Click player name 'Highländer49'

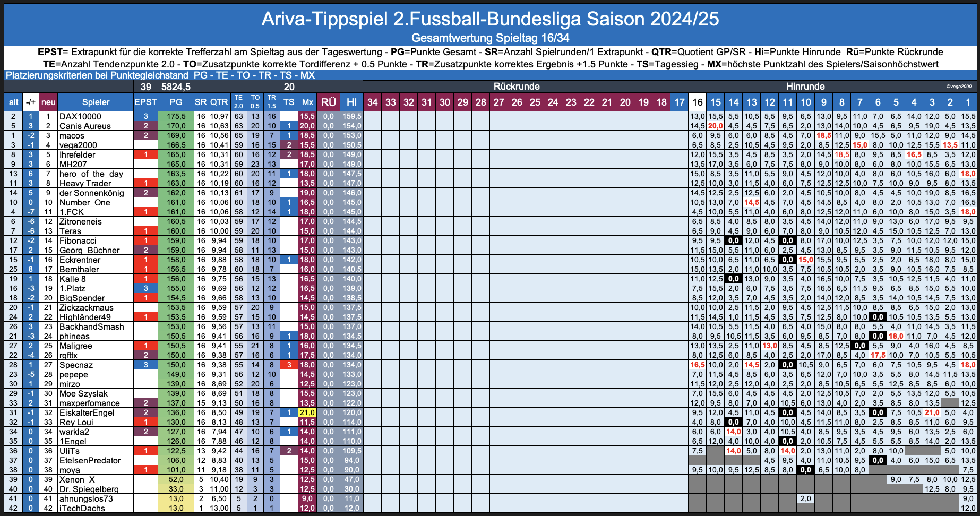coord(85,317)
